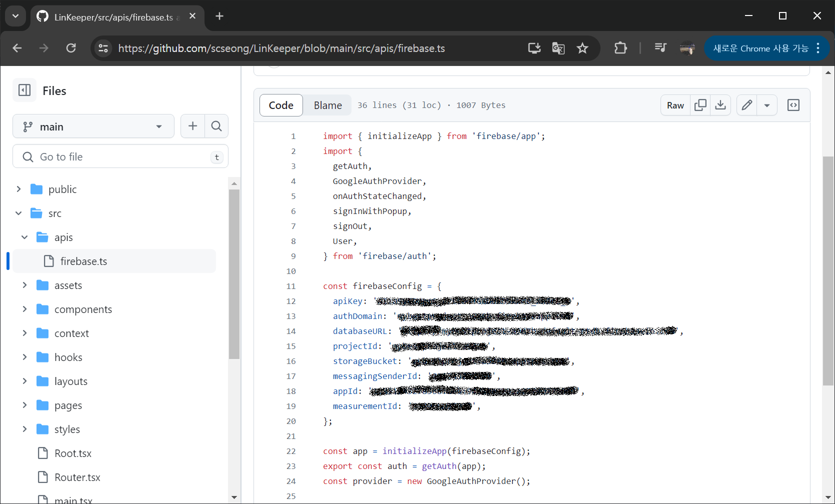Click the file tree scroll down arrow

coord(234,497)
